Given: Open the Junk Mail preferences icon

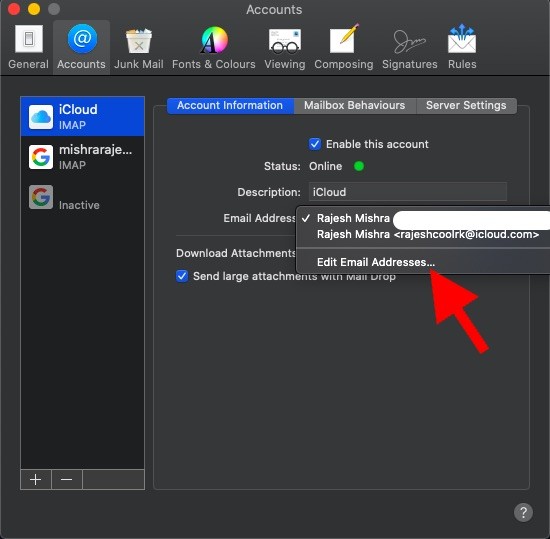Looking at the screenshot, I should (139, 47).
